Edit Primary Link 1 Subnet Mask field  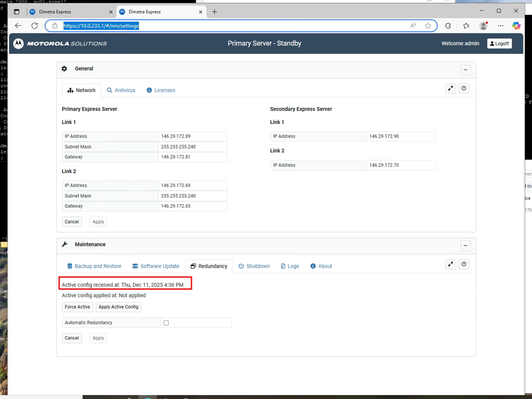click(x=192, y=147)
